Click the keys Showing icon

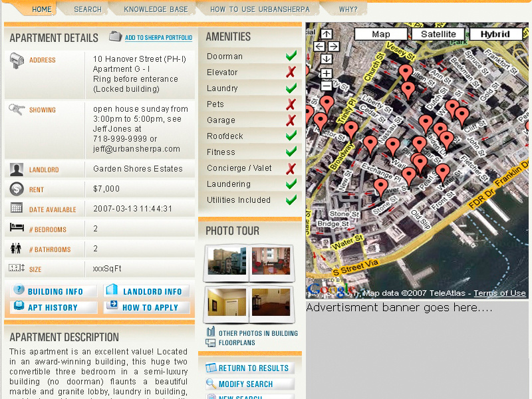[17, 109]
